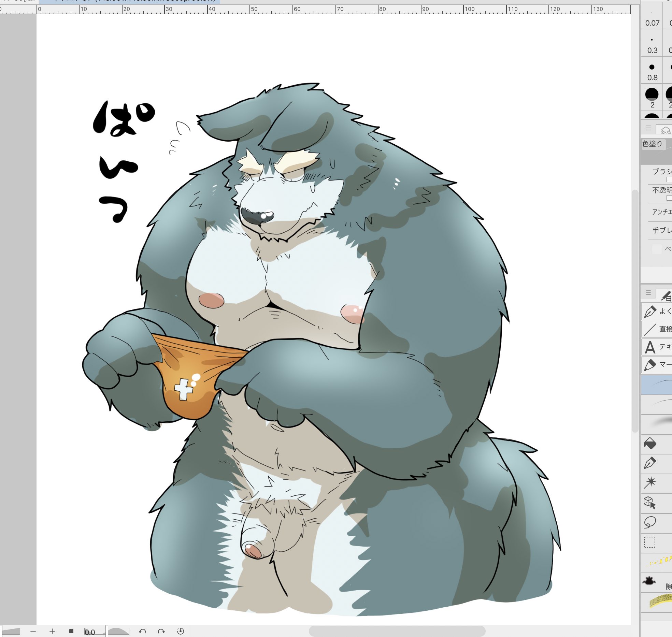The height and width of the screenshot is (637, 672).
Task: Select the 3D object operation tool
Action: 650,503
